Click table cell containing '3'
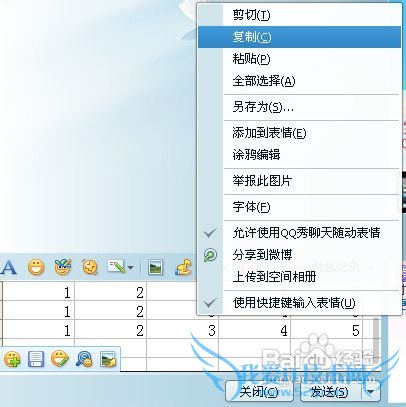406x407 pixels. click(x=183, y=330)
